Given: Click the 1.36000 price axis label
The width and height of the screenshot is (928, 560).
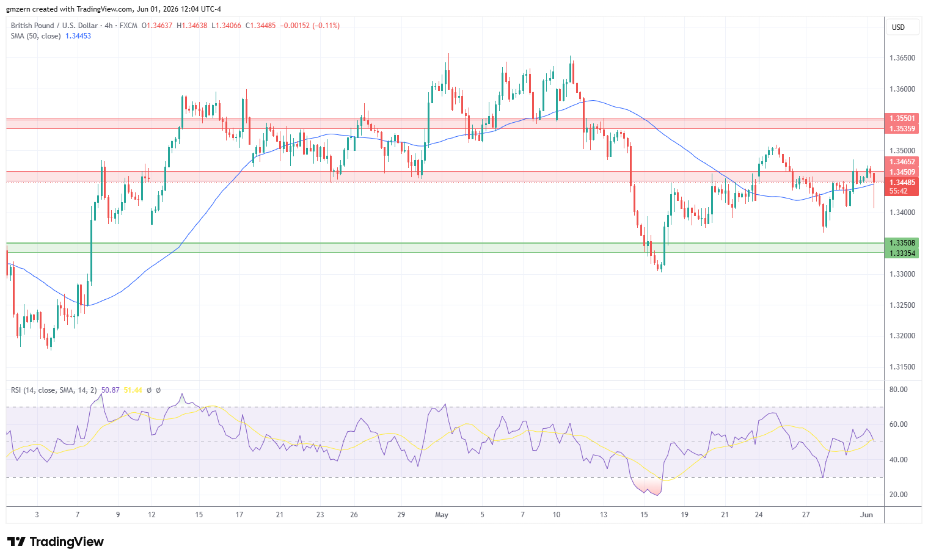Looking at the screenshot, I should pos(902,89).
